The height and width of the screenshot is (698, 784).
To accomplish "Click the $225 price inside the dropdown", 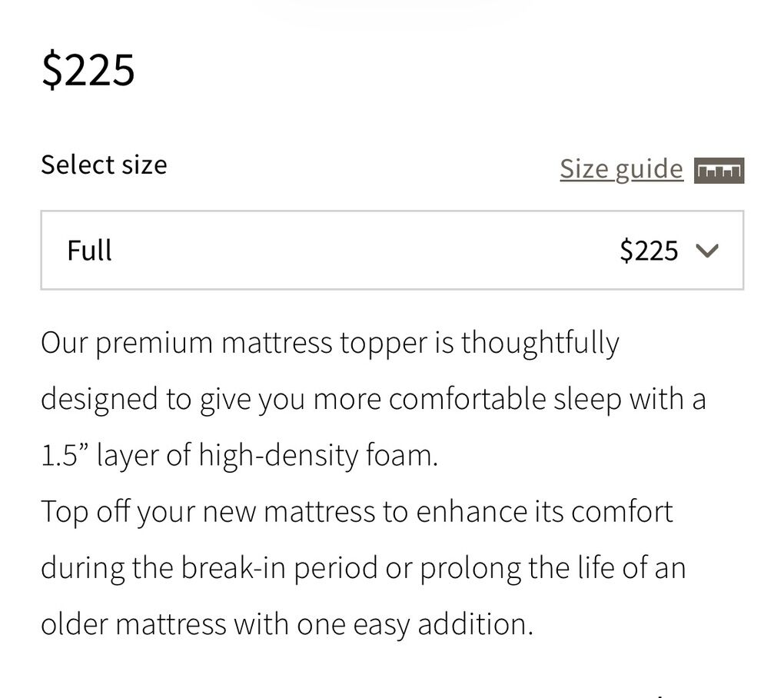I will pos(649,251).
